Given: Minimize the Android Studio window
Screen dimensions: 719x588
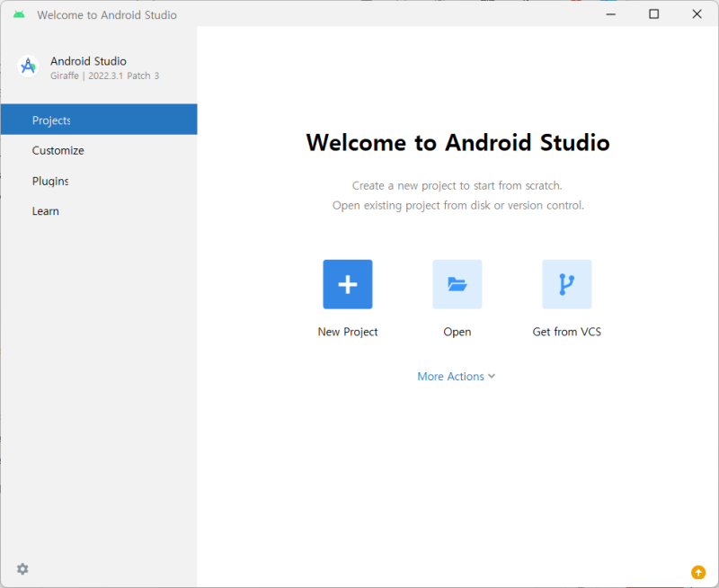Looking at the screenshot, I should 610,14.
